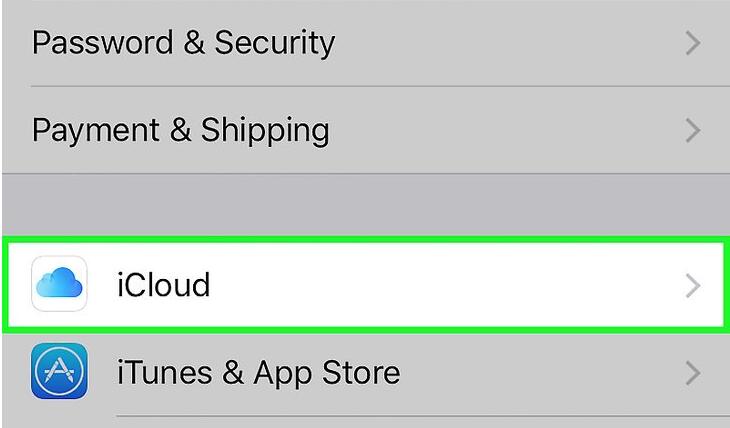Viewport: 730px width, 428px height.
Task: Click the chevron arrow beside iCloud
Action: click(x=692, y=286)
